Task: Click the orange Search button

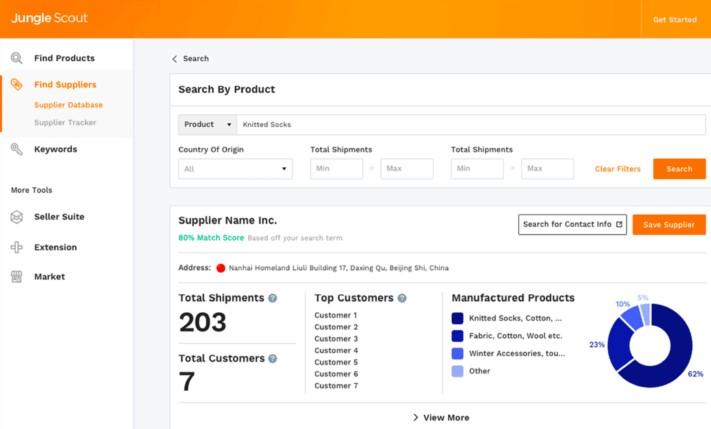Action: [679, 169]
